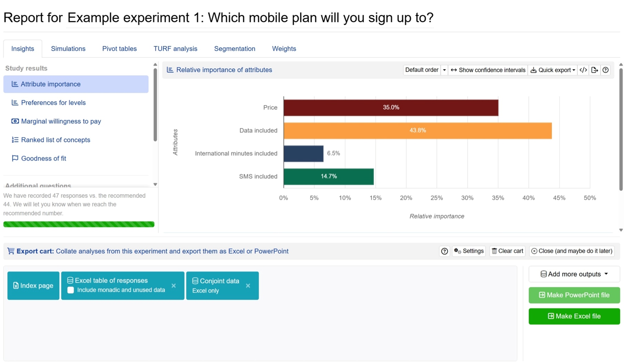Click the orange Data included bar
The image size is (624, 364).
click(x=417, y=130)
